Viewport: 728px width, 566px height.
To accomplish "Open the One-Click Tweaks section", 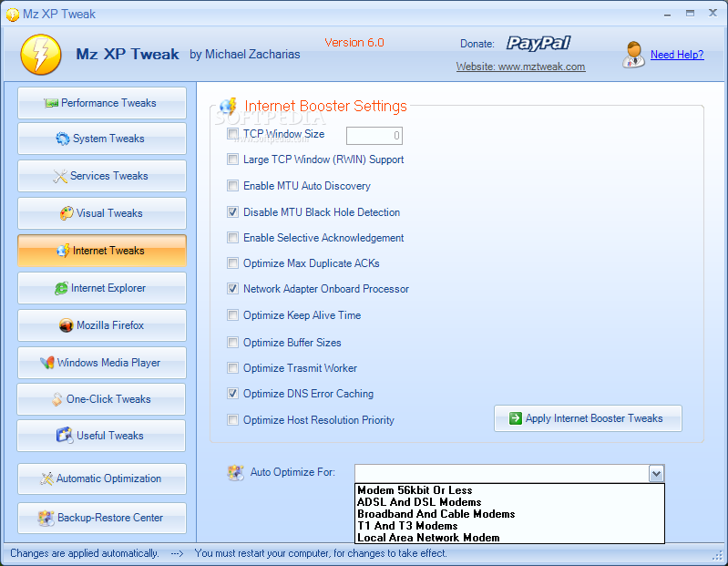I will (x=101, y=399).
